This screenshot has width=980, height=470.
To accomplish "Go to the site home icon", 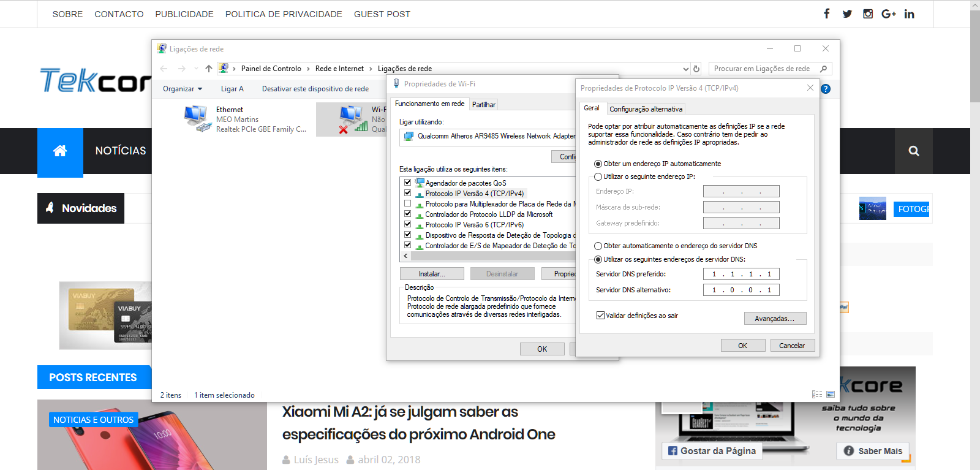I will [60, 151].
